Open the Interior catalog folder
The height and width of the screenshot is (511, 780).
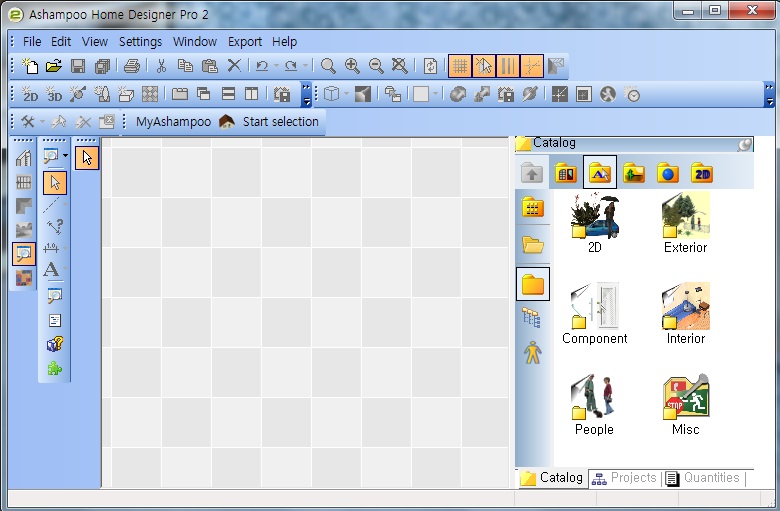click(685, 314)
